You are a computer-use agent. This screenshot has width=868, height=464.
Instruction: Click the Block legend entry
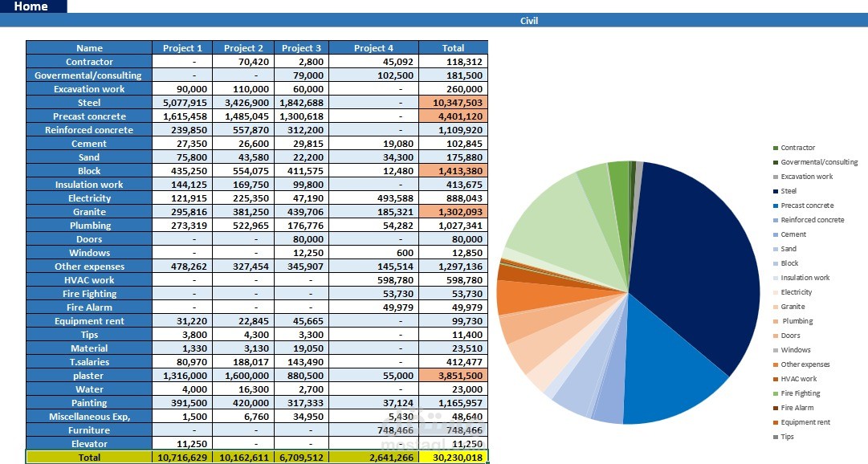785,263
